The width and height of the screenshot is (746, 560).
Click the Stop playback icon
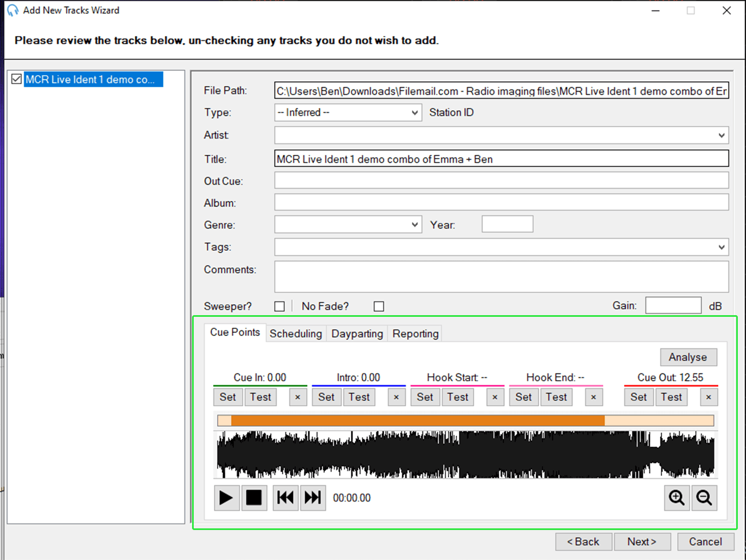pyautogui.click(x=254, y=497)
